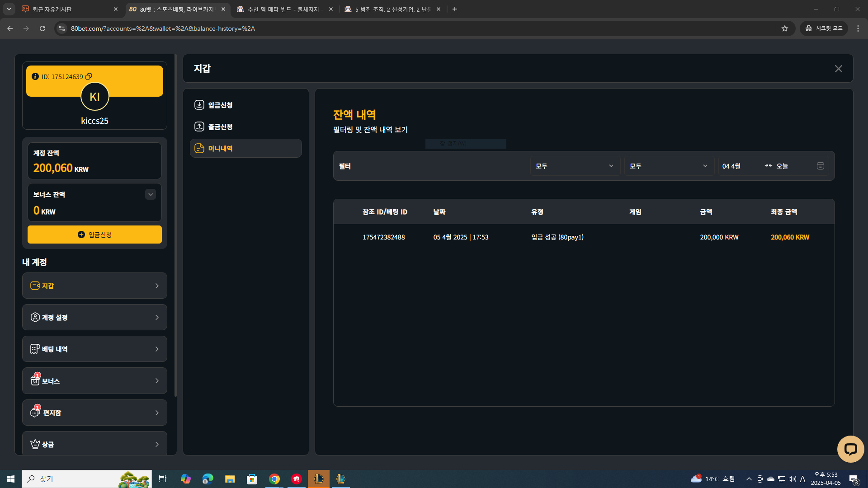This screenshot has height=488, width=868.
Task: Switch to the 추천 덱 메타 빌드 tab
Action: point(286,9)
